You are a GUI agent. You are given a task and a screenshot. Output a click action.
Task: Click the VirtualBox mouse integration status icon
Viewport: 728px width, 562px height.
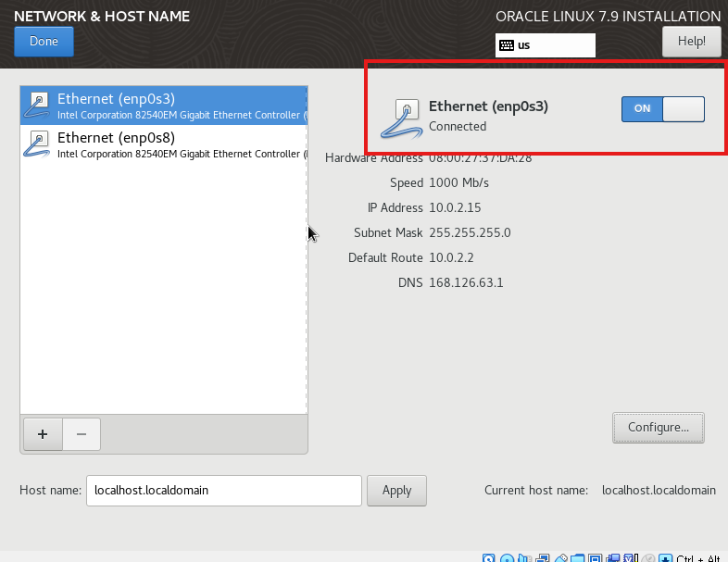tap(648, 558)
